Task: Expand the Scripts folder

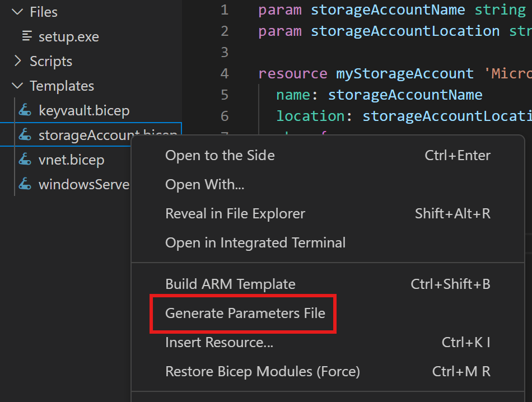Action: click(x=17, y=62)
